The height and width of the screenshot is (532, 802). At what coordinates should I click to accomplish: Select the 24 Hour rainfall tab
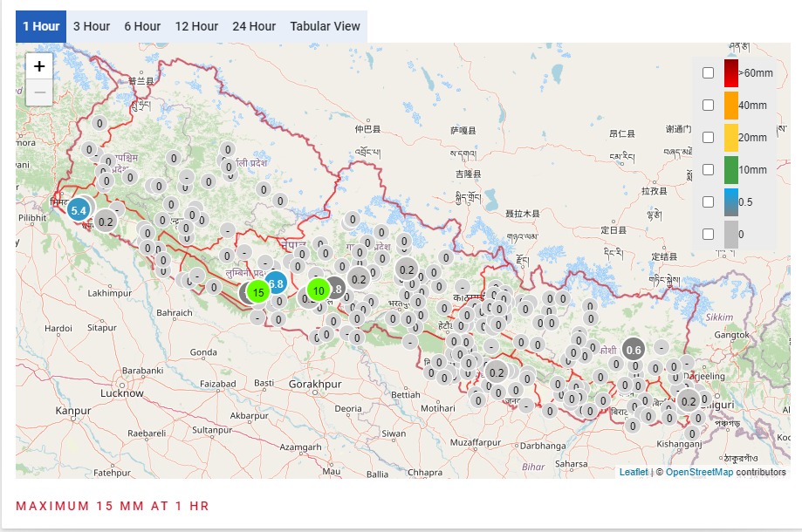254,26
